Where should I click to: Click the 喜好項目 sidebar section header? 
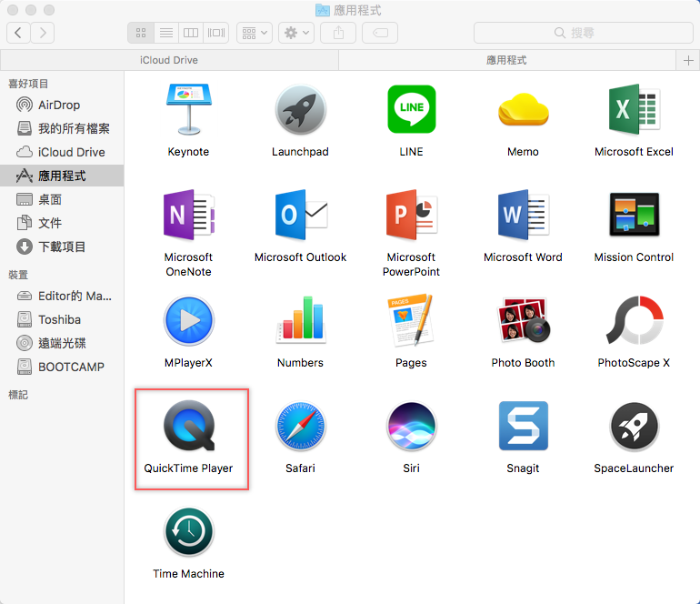pos(28,84)
